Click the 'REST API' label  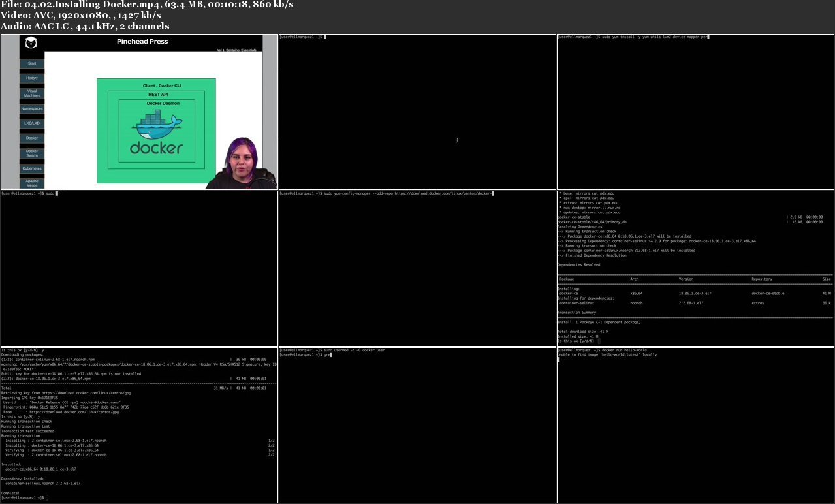(x=158, y=95)
